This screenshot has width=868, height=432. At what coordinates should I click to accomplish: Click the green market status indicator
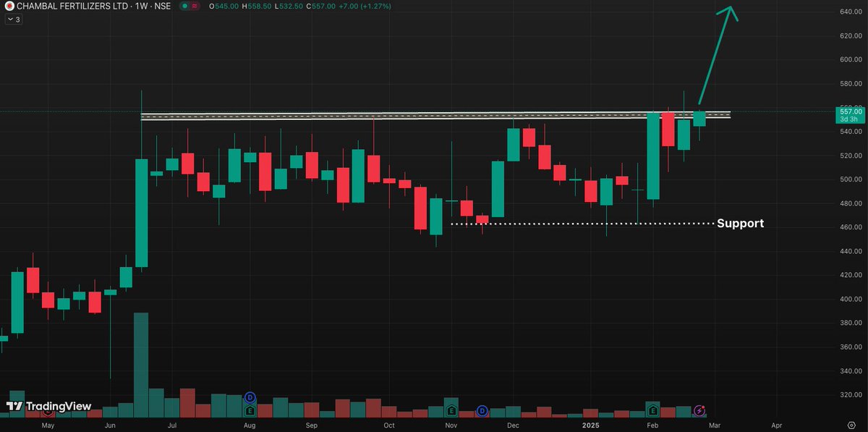[185, 6]
